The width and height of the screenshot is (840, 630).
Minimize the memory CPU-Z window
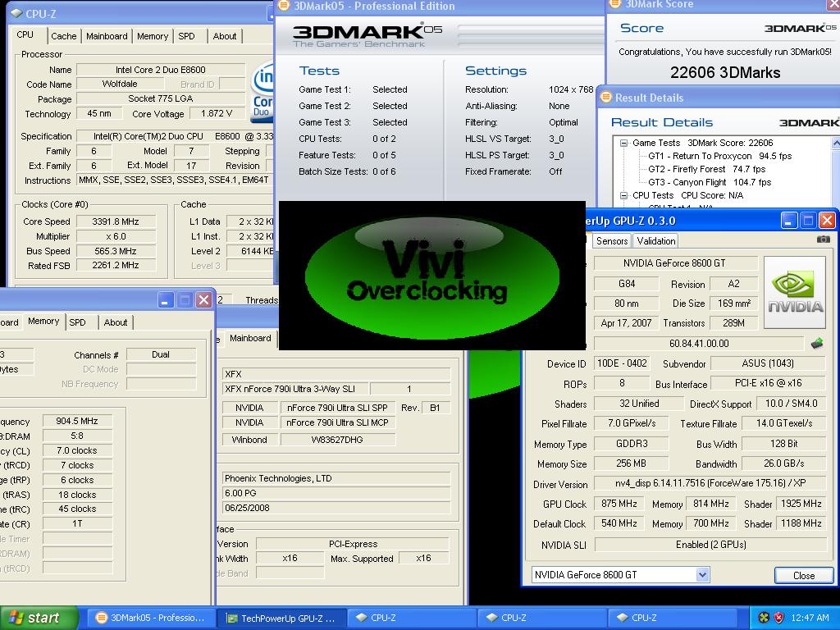[166, 299]
